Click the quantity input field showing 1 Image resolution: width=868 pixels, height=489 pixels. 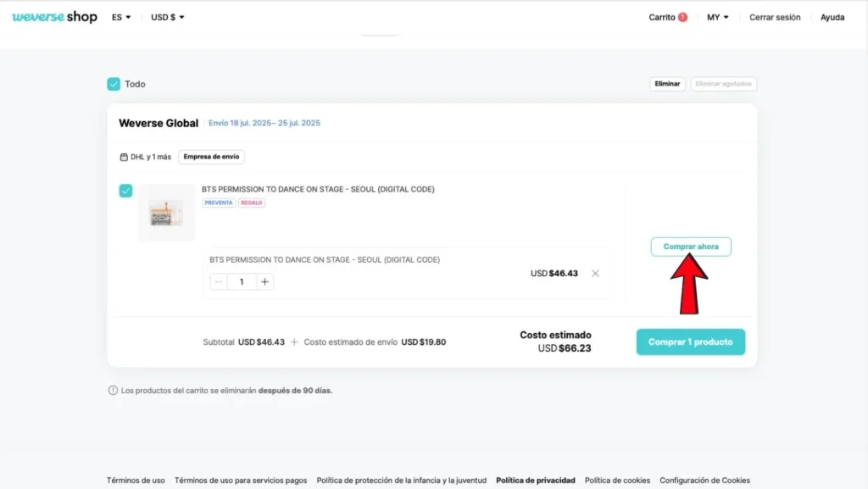[x=242, y=281]
